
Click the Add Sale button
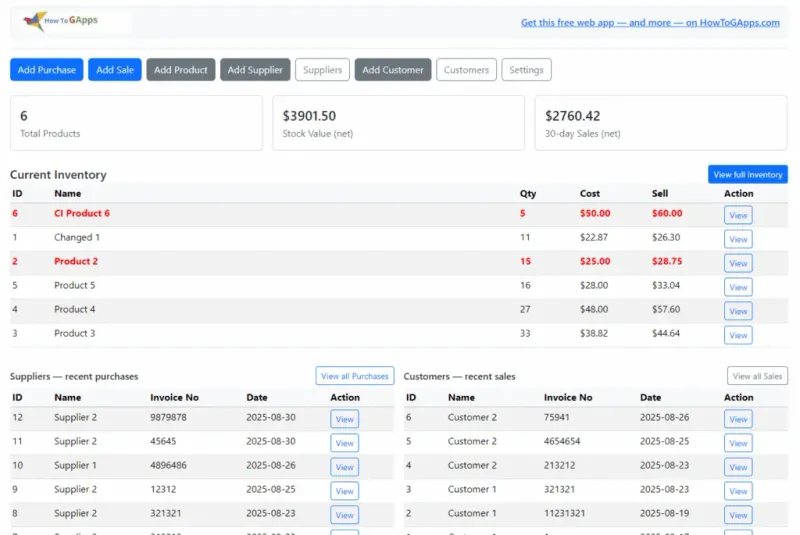point(115,70)
